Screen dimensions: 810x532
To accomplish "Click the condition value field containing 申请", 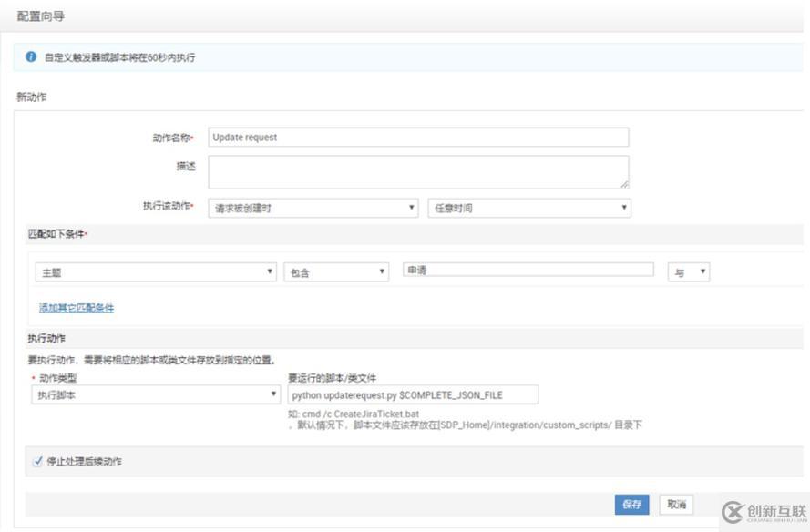I will tap(528, 270).
